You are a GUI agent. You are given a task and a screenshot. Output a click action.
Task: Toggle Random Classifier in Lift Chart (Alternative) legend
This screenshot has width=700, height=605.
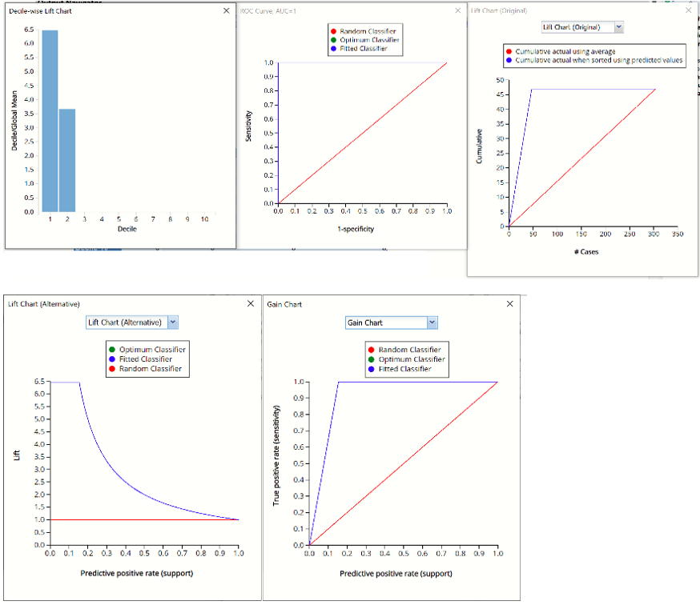click(x=112, y=369)
